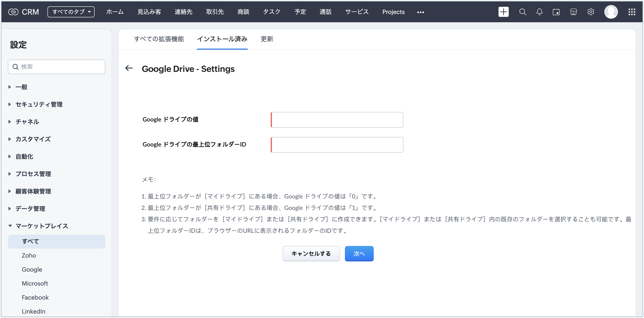Switch to the すべての拡張機能 tab
Screen dimensions: 644x318
[159, 39]
